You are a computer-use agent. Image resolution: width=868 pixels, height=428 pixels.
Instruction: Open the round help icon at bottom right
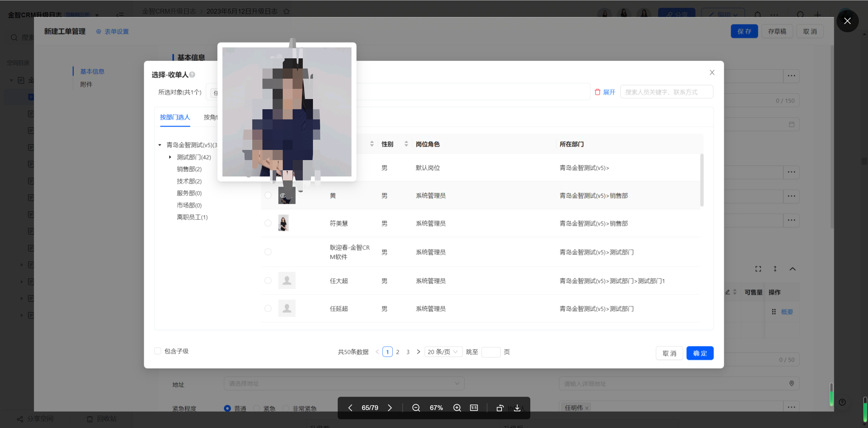(x=842, y=402)
